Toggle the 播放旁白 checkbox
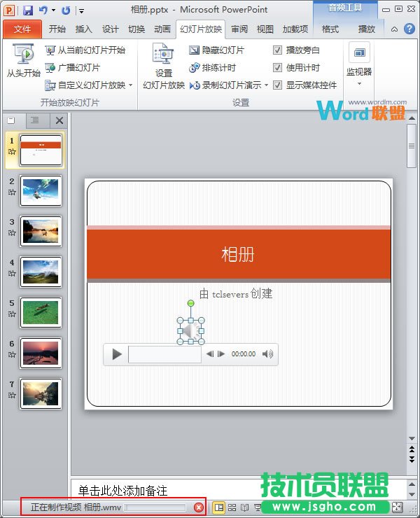Image resolution: width=420 pixels, height=518 pixels. click(278, 50)
